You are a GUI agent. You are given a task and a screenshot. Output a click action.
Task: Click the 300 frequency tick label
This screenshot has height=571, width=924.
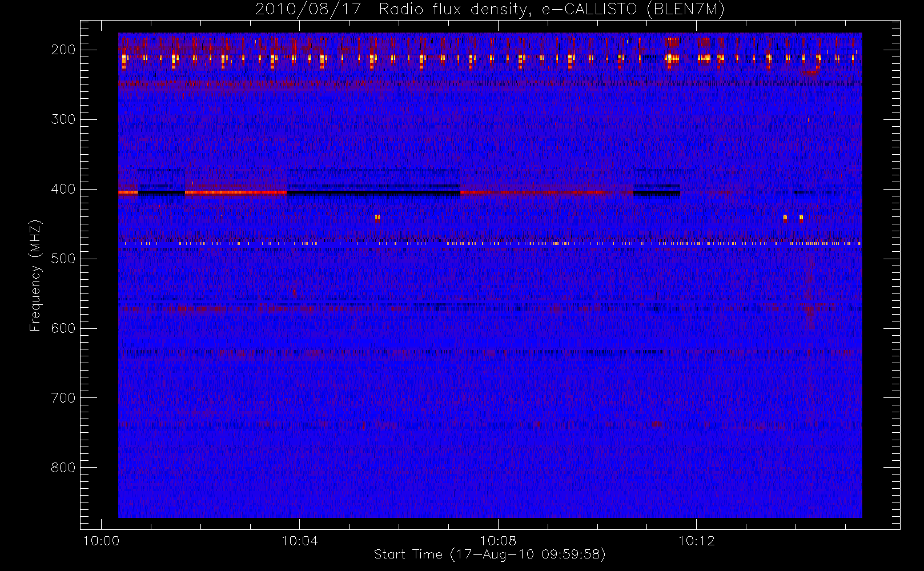coord(63,119)
